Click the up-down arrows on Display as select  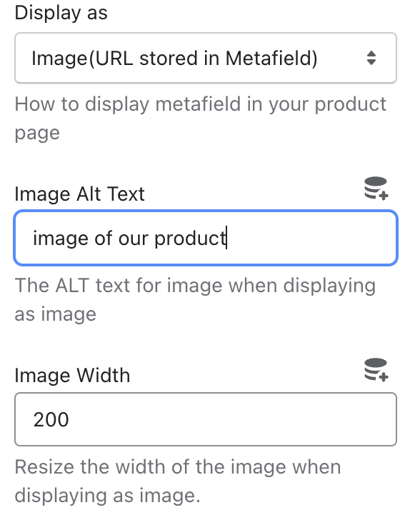coord(371,58)
